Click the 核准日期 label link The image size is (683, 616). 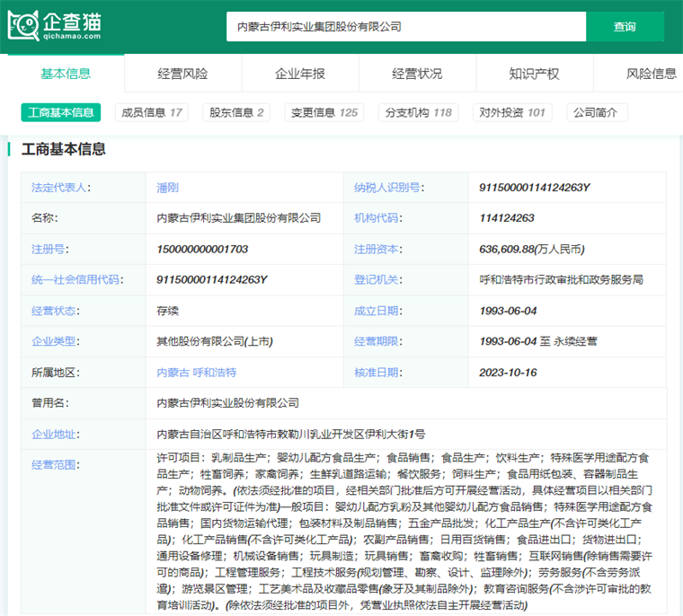[377, 373]
